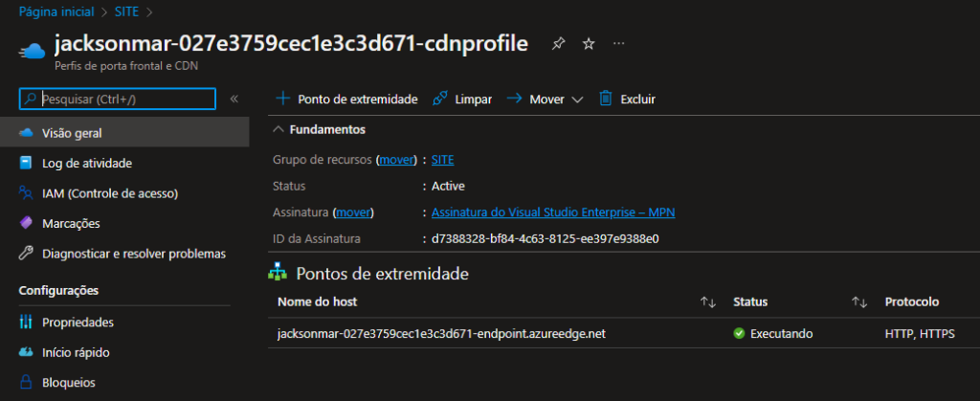Screen dimensions: 980x401
Task: Click the search magnifier icon
Action: (30, 99)
